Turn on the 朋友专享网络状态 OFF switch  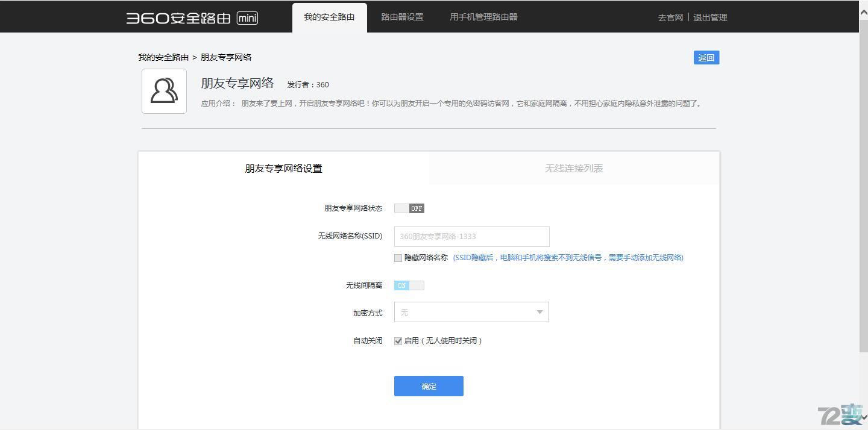point(409,208)
